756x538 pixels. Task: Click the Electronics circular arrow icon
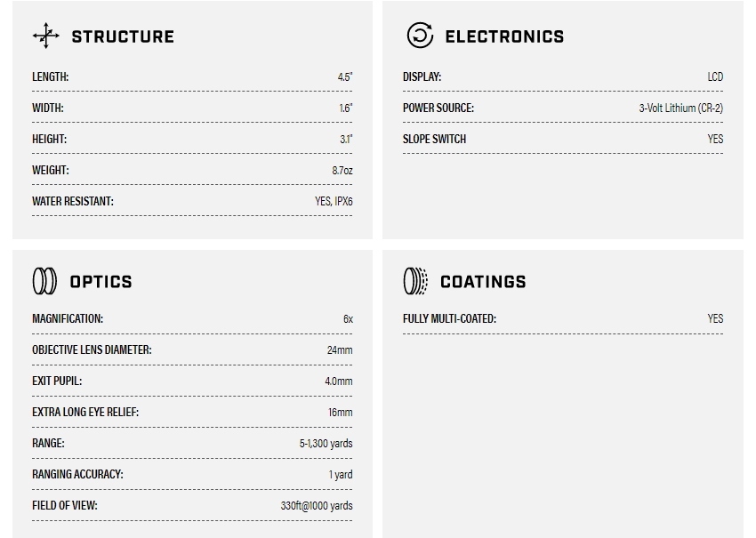pos(420,36)
